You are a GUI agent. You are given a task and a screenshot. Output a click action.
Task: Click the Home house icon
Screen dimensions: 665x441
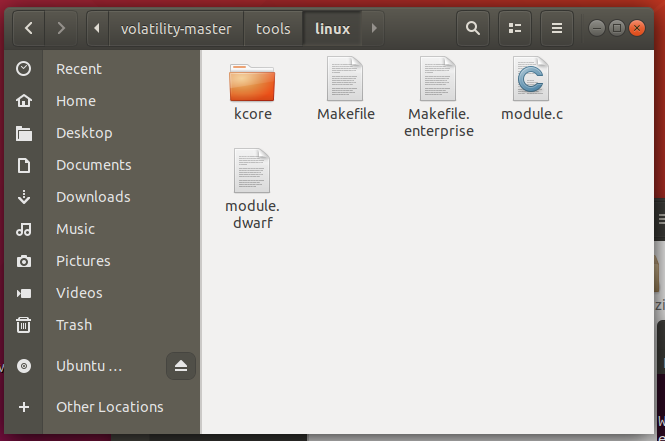coord(24,101)
